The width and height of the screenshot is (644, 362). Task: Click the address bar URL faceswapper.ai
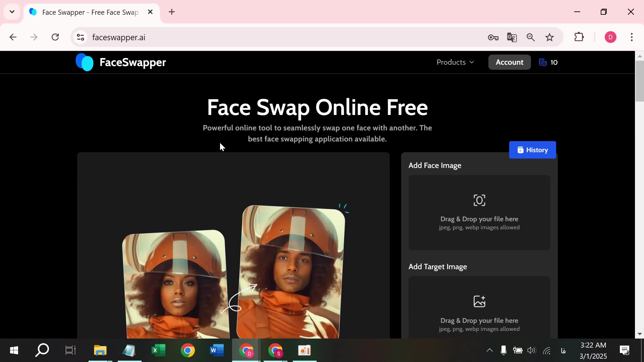click(119, 37)
